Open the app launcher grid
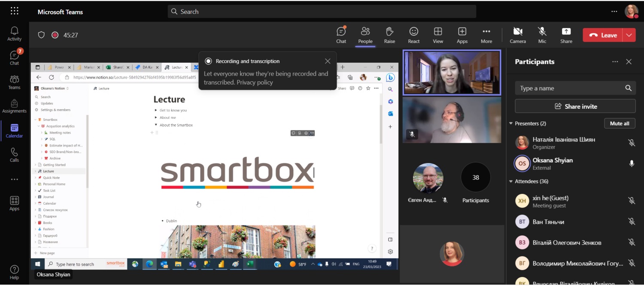 coord(15,11)
